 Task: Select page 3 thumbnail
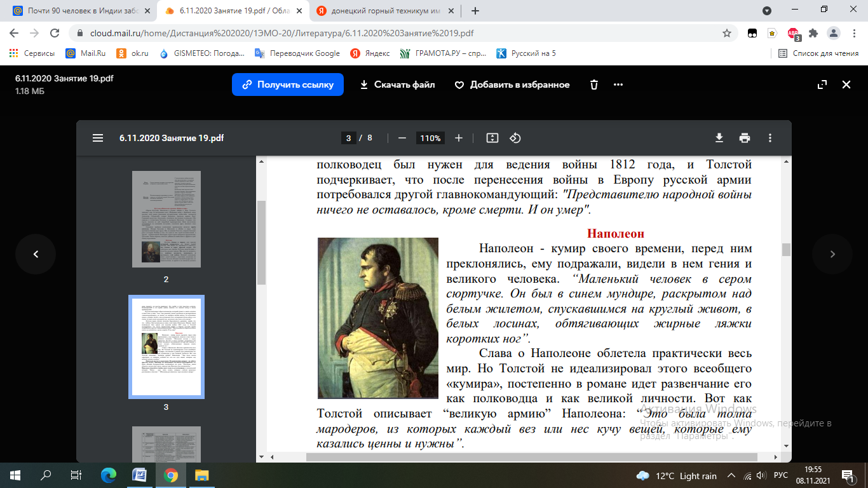[166, 346]
